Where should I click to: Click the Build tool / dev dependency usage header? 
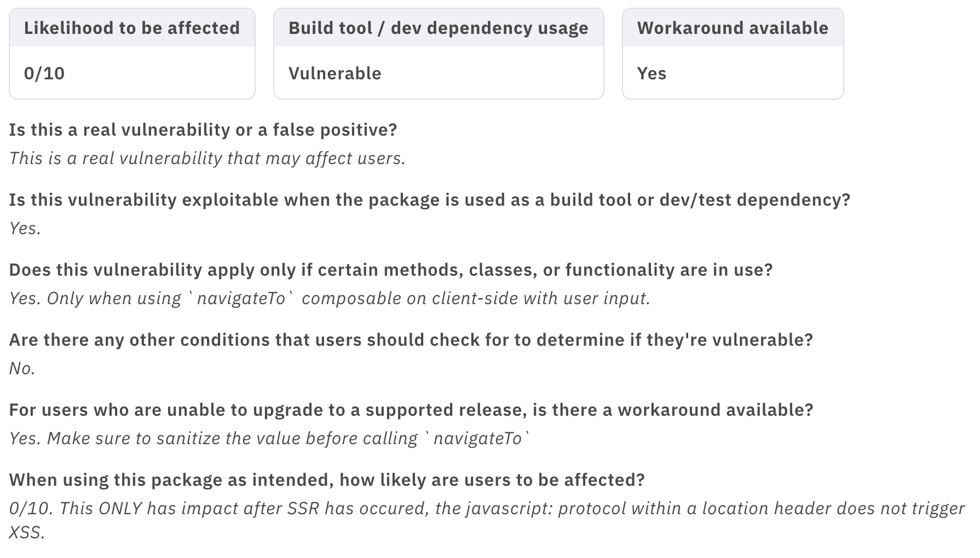439,28
